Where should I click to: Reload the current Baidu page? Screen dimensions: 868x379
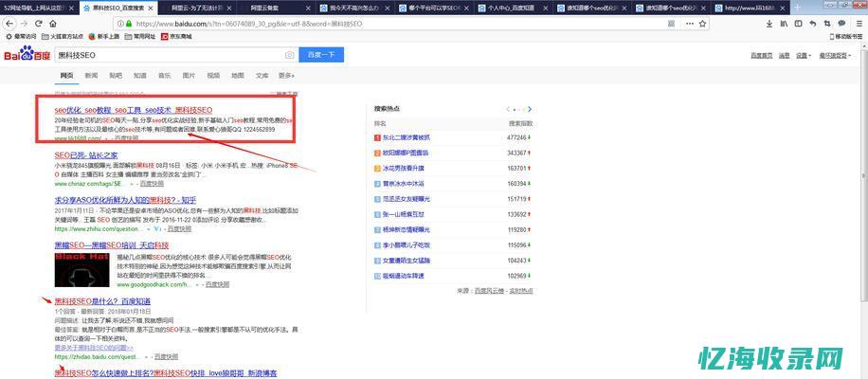point(39,24)
